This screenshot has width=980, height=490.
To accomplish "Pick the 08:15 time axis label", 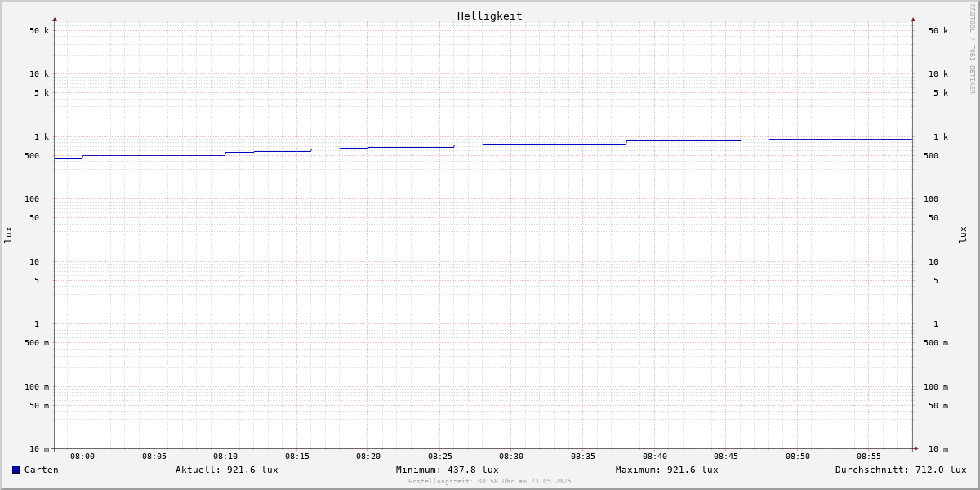I will 297,457.
